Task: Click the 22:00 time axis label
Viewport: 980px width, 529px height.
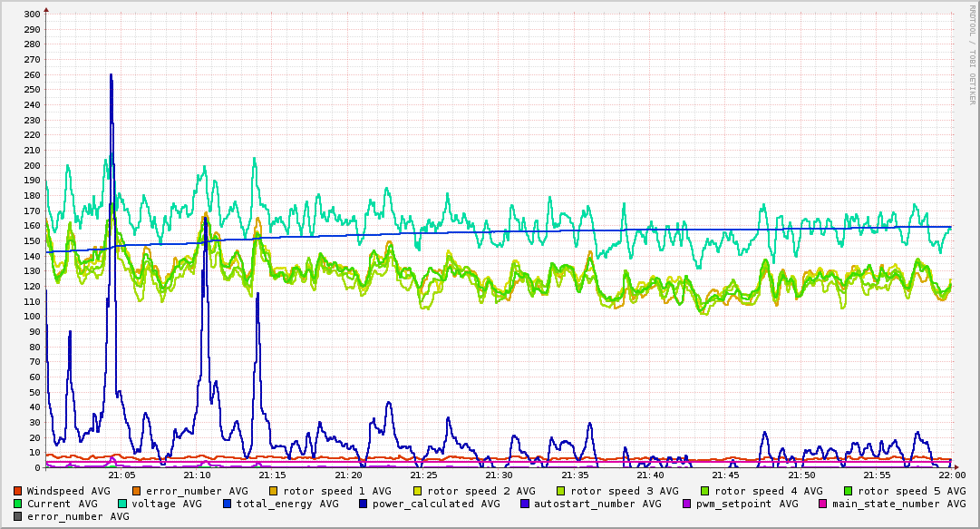Action: (953, 475)
